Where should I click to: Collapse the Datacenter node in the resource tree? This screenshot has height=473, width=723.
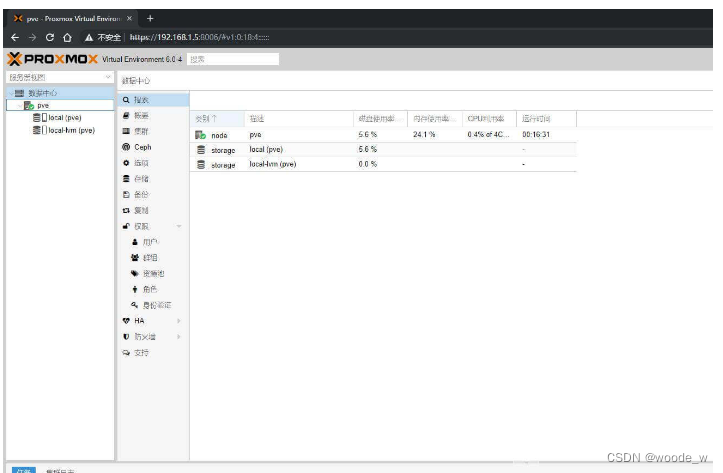pos(11,93)
